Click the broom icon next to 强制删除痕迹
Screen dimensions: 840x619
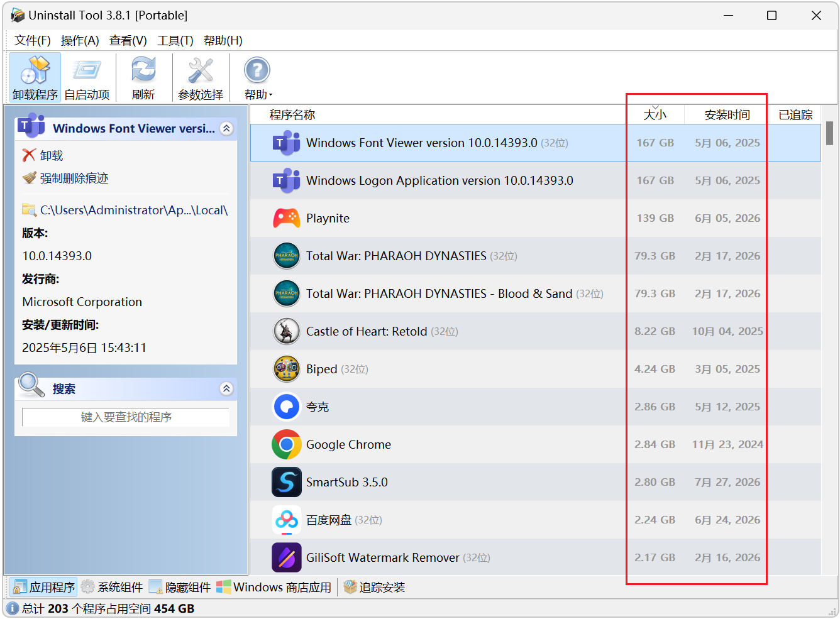[30, 178]
